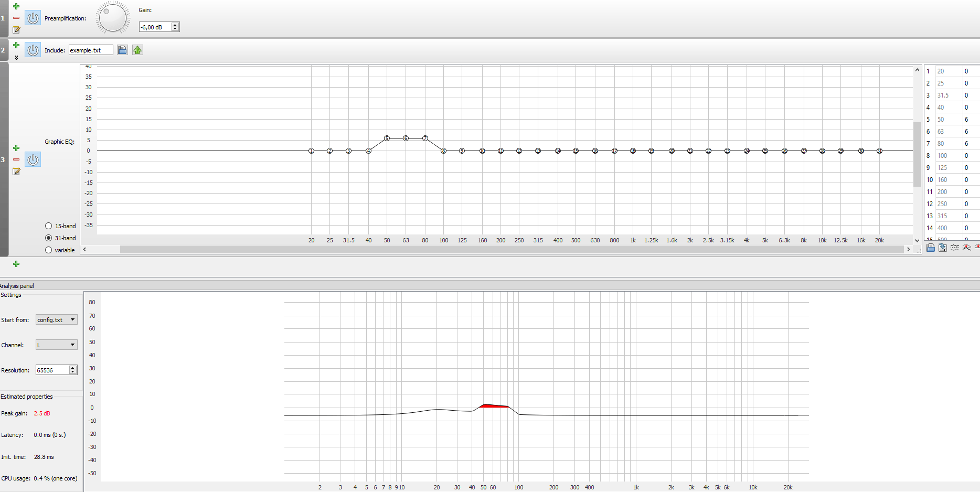The height and width of the screenshot is (492, 980).
Task: Open the Start from dropdown
Action: (57, 319)
